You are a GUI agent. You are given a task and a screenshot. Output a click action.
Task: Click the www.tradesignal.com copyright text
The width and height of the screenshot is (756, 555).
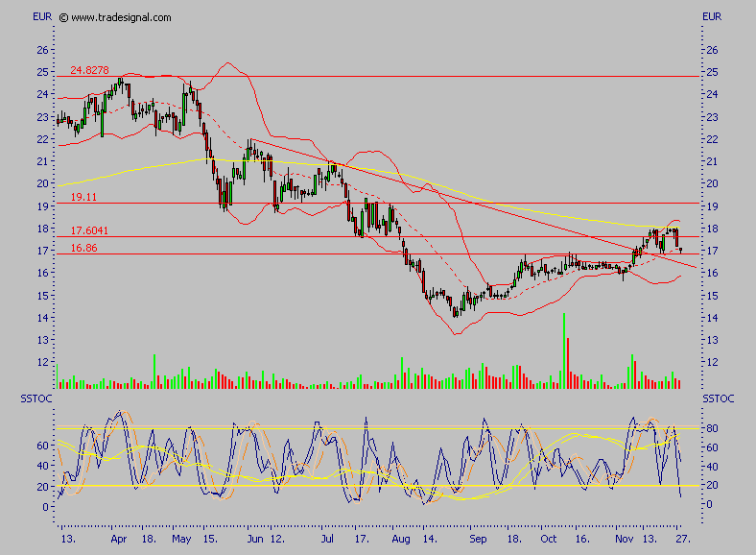tap(115, 18)
